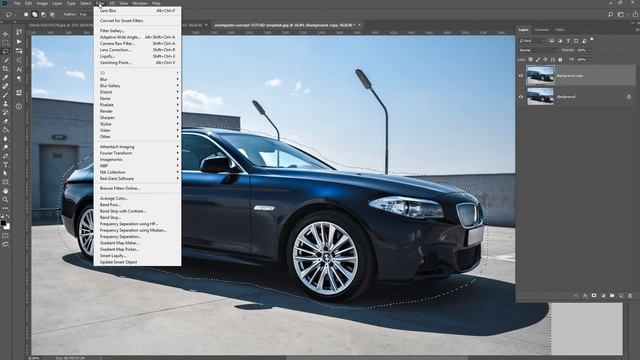The image size is (640, 360).
Task: Filter layers by pixel layers icon
Action: pyautogui.click(x=551, y=41)
